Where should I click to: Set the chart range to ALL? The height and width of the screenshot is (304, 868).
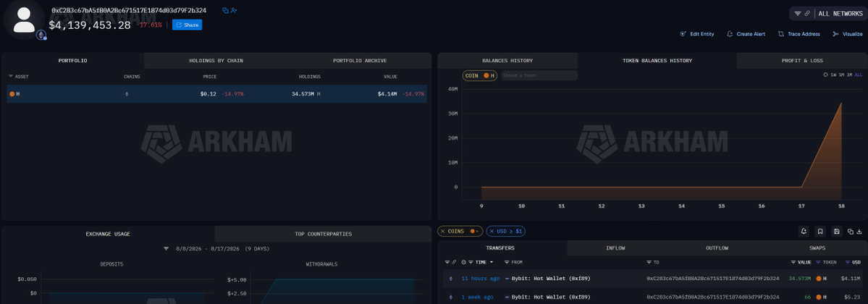coord(859,75)
